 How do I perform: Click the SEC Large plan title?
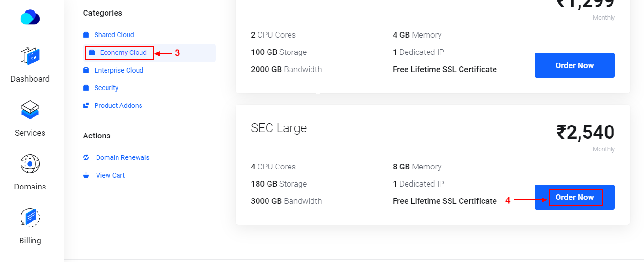[279, 128]
